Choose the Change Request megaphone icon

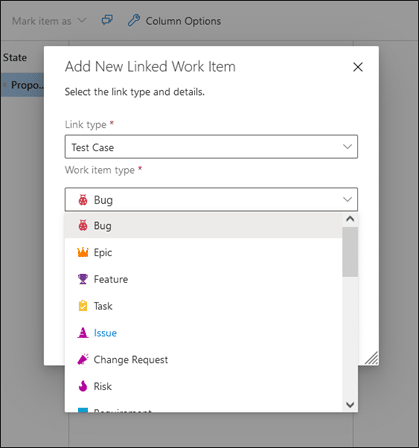(83, 359)
